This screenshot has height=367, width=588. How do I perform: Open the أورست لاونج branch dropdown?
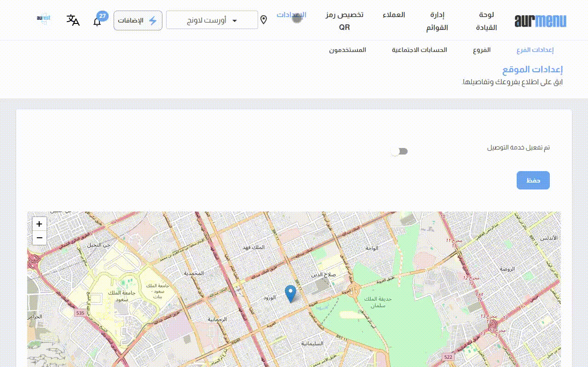coord(206,20)
